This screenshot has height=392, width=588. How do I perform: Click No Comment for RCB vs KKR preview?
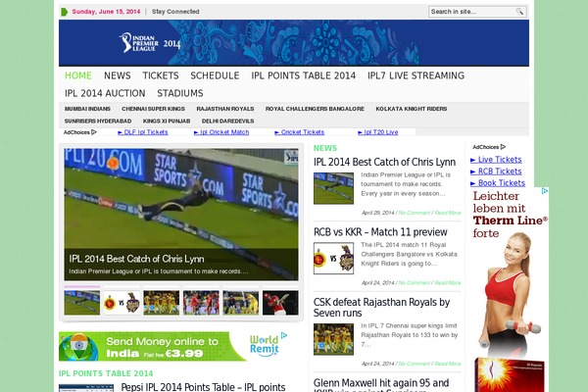[x=414, y=283]
